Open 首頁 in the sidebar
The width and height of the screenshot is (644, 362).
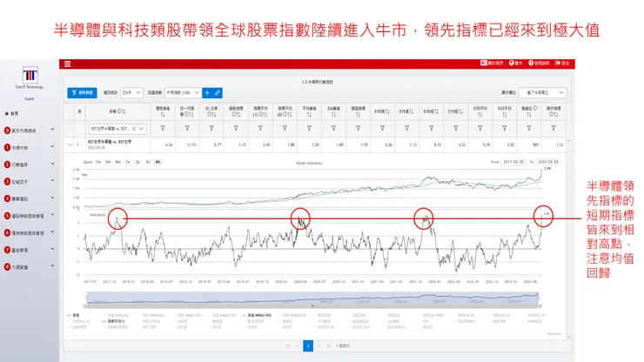coord(12,113)
